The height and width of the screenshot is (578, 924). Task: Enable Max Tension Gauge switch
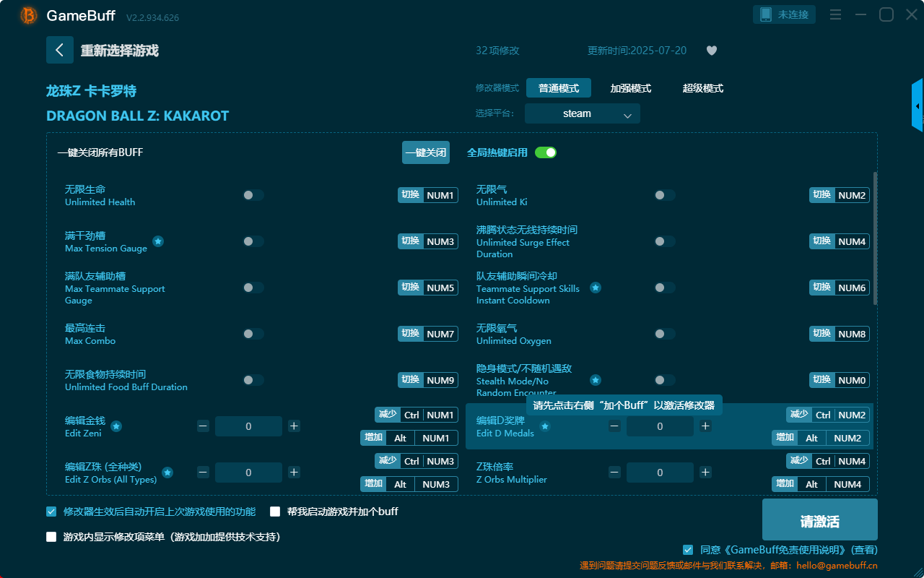coord(253,241)
